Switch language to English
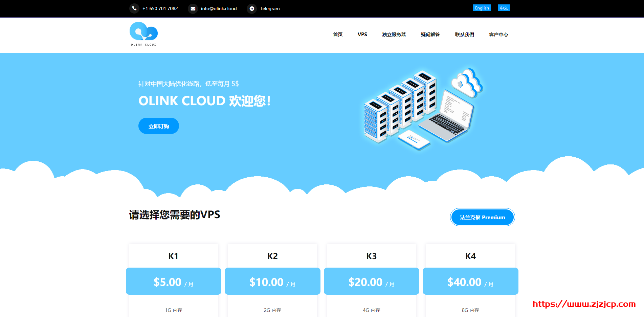This screenshot has height=317, width=644. tap(482, 7)
